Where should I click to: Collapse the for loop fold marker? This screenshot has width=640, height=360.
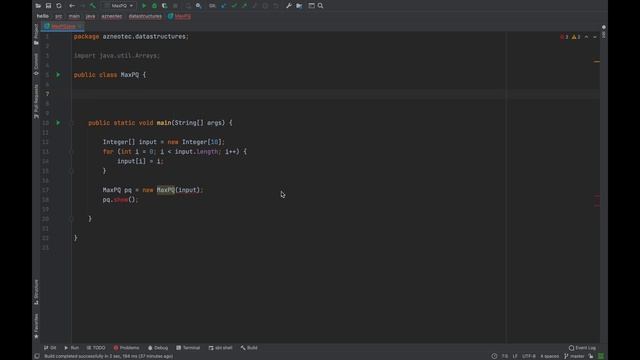click(71, 152)
